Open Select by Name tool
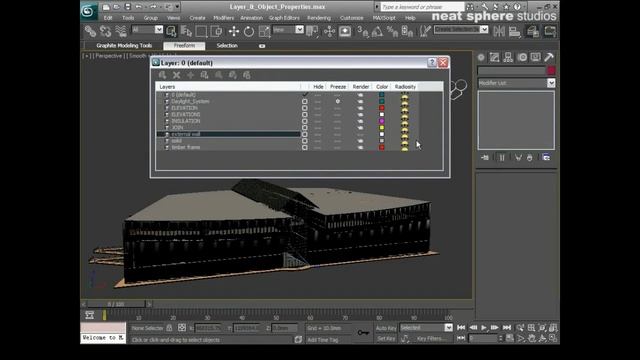This screenshot has height=360, width=640. pyautogui.click(x=186, y=31)
